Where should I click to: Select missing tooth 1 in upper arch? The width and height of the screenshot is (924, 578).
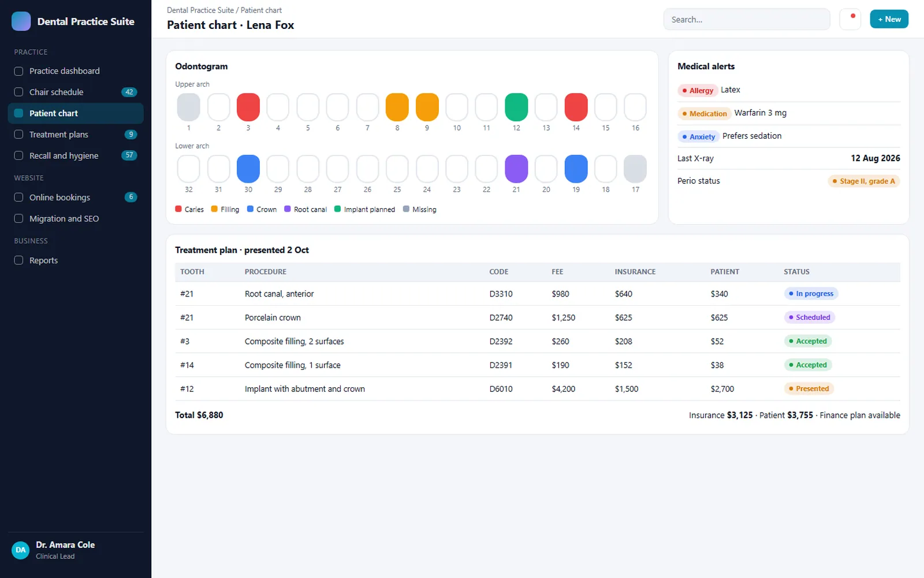click(188, 107)
